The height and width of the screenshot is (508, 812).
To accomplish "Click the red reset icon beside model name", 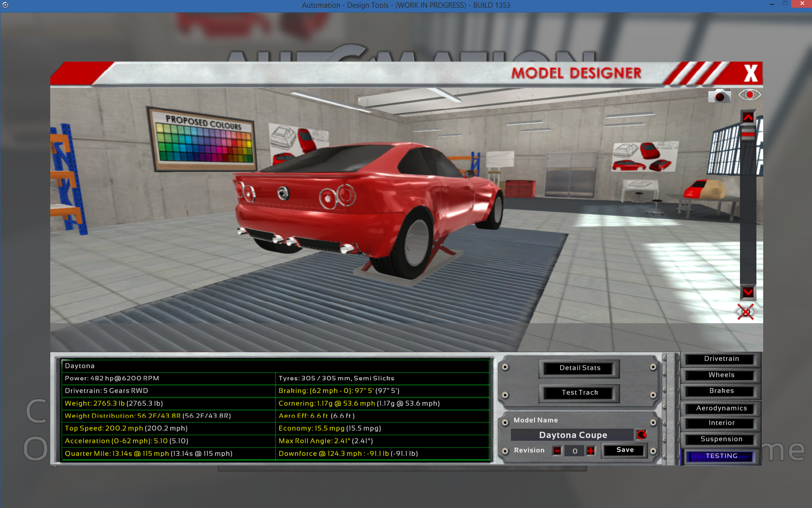I will (x=641, y=434).
